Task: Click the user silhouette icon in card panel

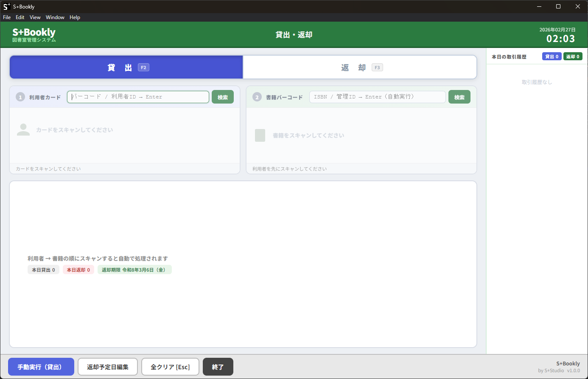Action: coord(23,130)
